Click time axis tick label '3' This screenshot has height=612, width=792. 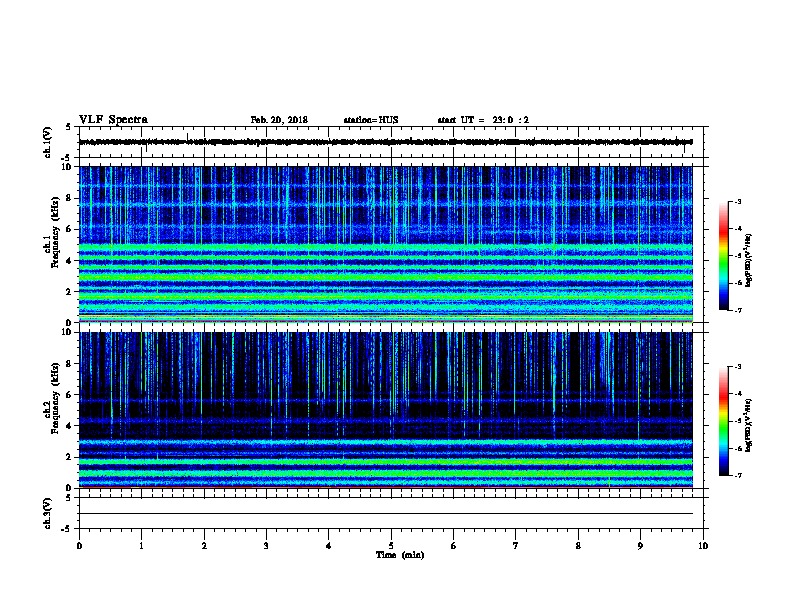[266, 546]
